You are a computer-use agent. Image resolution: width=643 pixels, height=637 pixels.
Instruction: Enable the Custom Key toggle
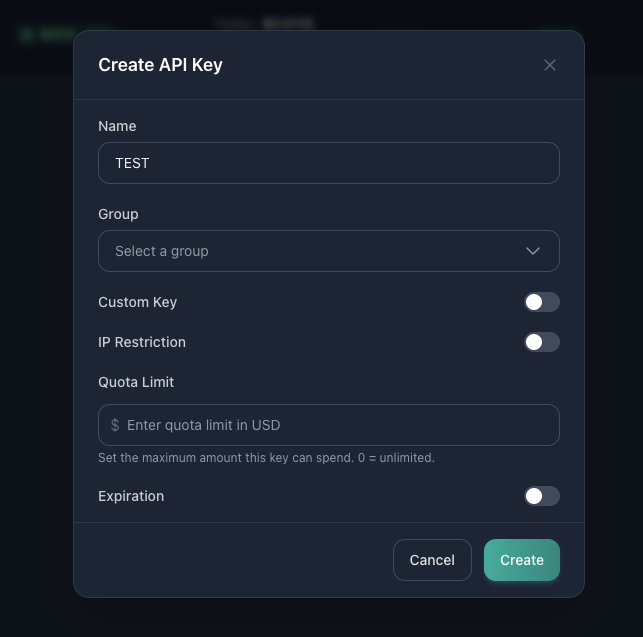pos(541,302)
